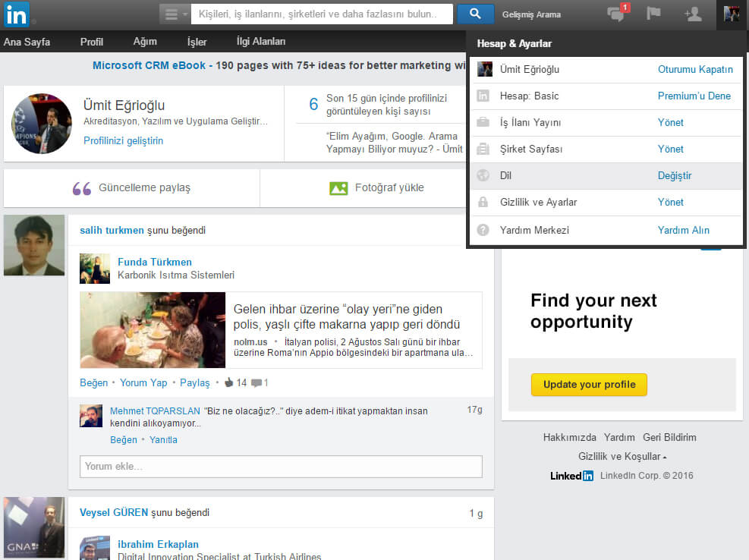Open the Profil menu
The image size is (749, 560).
(x=92, y=42)
